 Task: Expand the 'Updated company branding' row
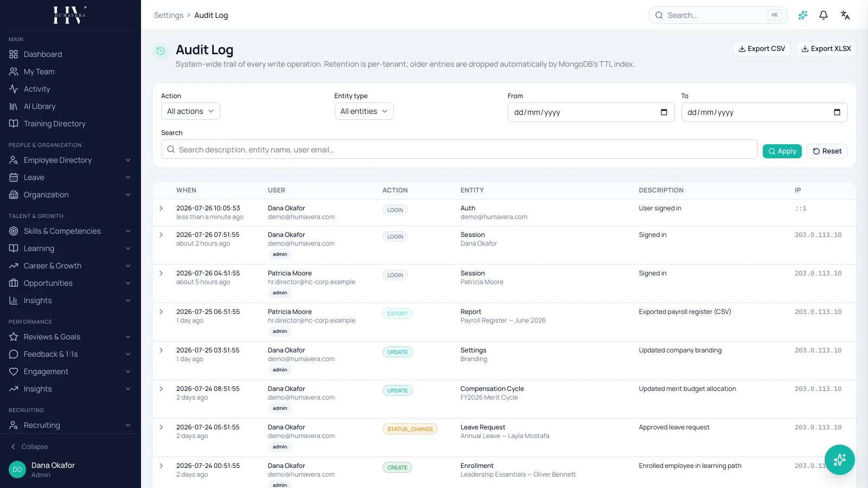[161, 350]
